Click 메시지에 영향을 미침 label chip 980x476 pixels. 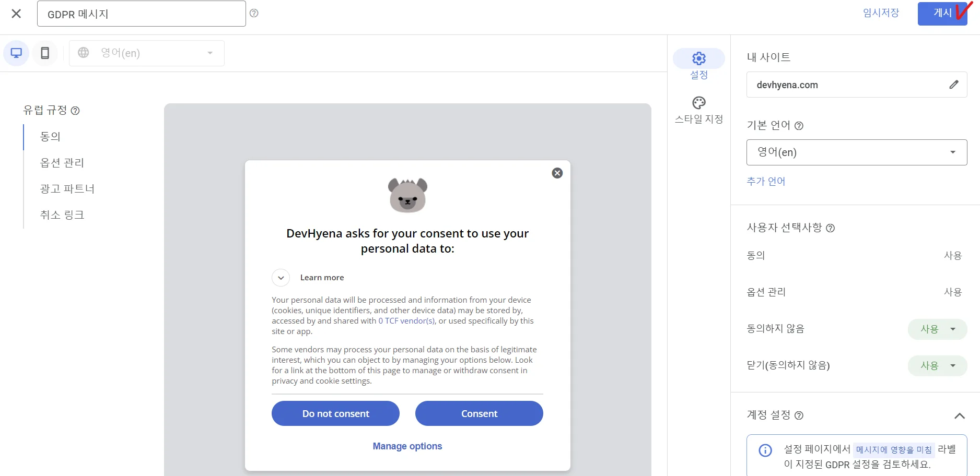tap(894, 450)
